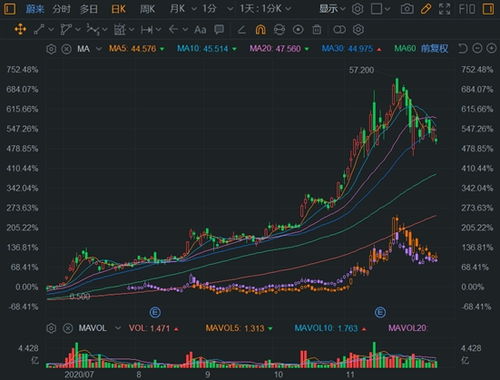
Task: Click the MA30 44.975 value label
Action: (347, 49)
